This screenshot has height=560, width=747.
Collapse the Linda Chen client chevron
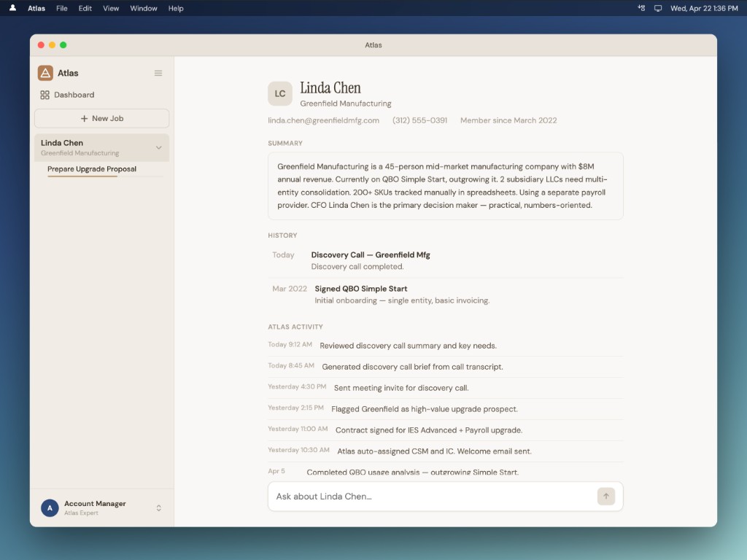[158, 147]
